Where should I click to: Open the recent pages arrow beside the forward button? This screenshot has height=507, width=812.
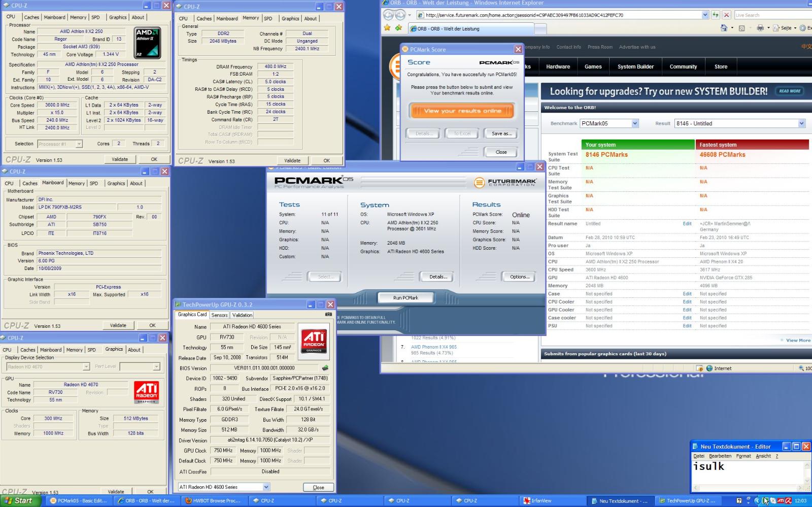coord(410,15)
